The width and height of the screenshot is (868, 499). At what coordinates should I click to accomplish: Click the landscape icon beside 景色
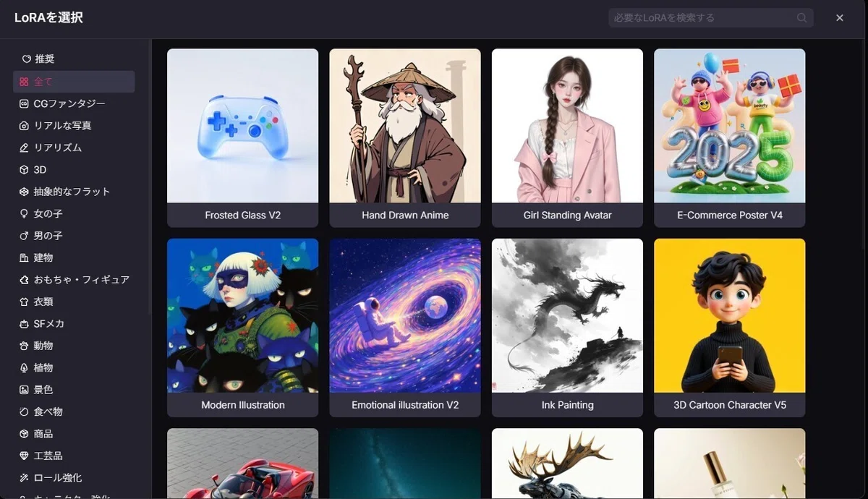25,390
